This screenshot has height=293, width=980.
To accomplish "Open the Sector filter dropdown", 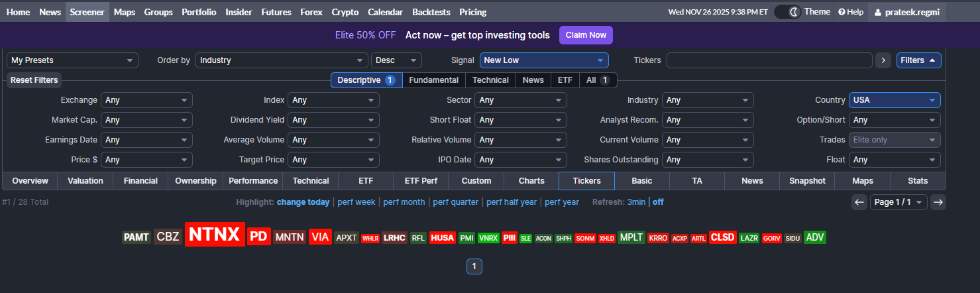I will (521, 100).
